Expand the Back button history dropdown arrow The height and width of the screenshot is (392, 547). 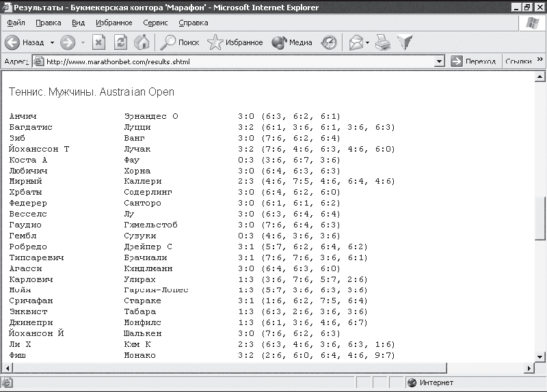pyautogui.click(x=53, y=43)
